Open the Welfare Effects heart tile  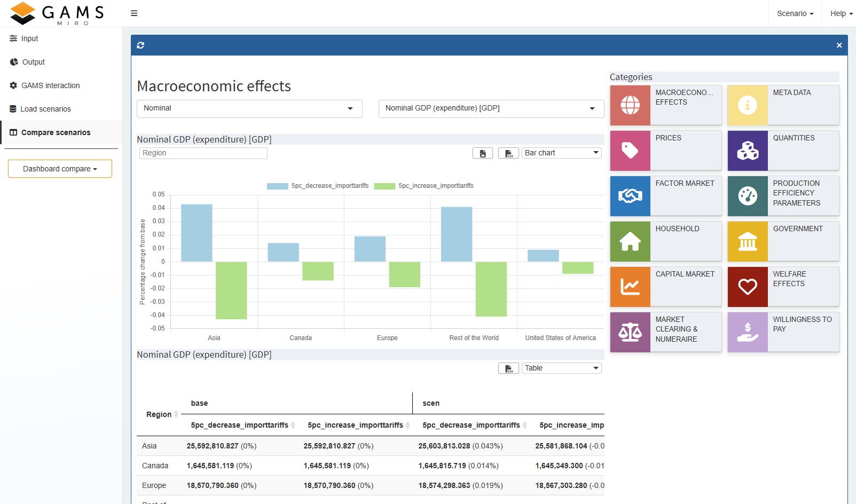tap(783, 287)
